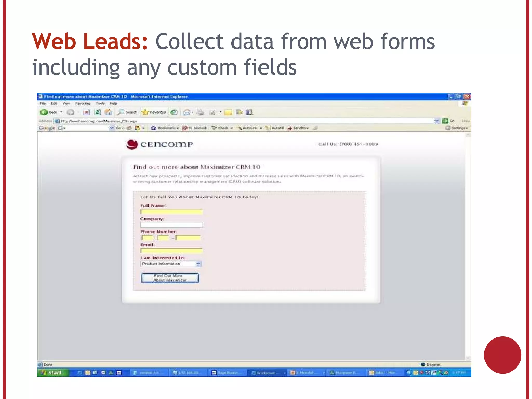Open the Favorites star toolbar button
The image size is (532, 399).
click(154, 112)
